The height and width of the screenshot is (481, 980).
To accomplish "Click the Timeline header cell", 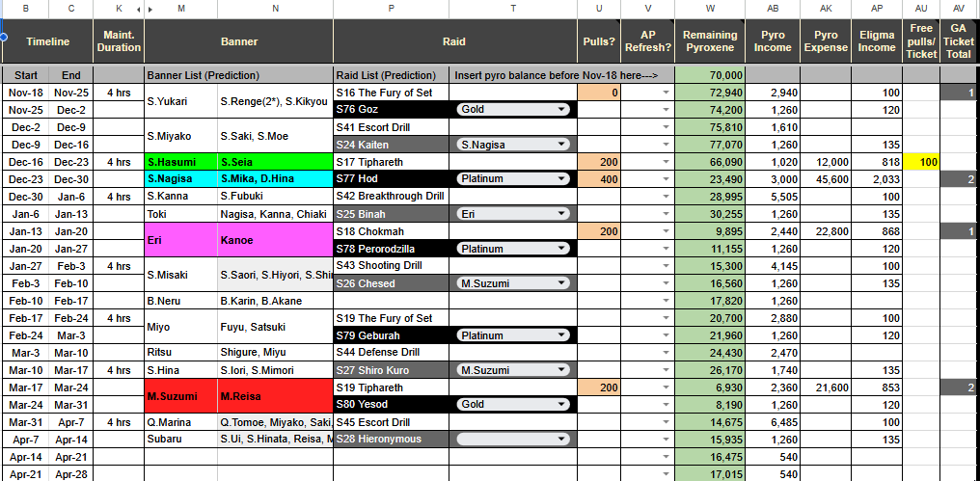I will tap(48, 41).
